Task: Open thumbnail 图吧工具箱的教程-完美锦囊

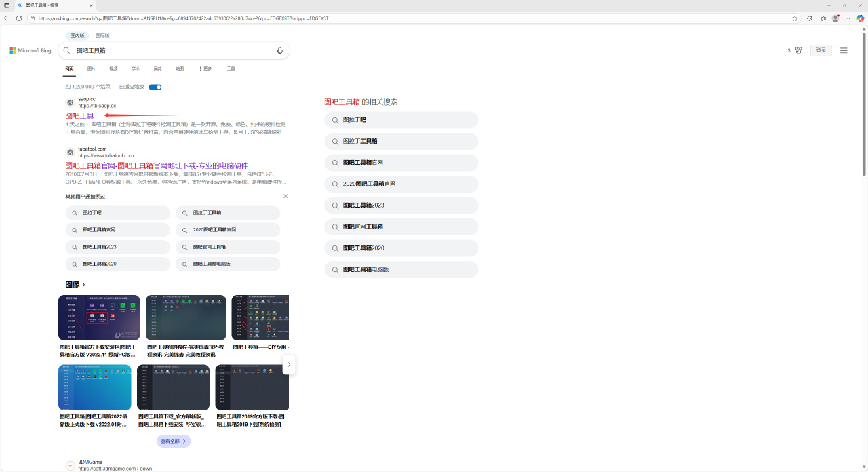Action: (x=186, y=317)
